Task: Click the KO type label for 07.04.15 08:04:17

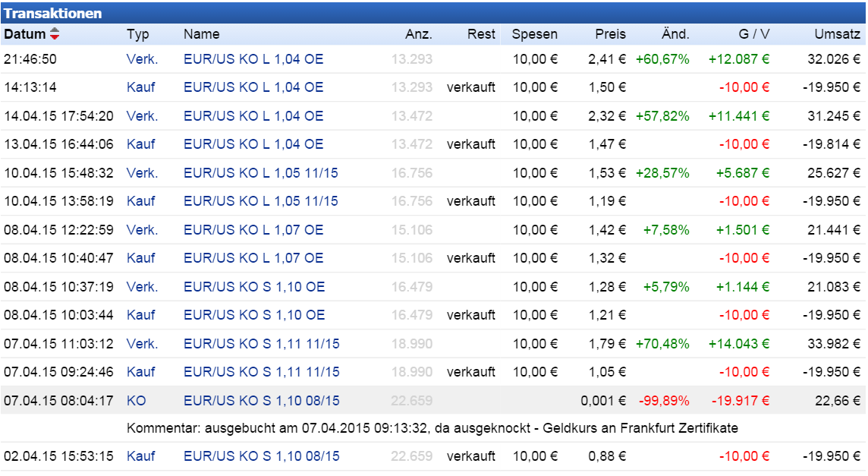Action: (x=134, y=400)
